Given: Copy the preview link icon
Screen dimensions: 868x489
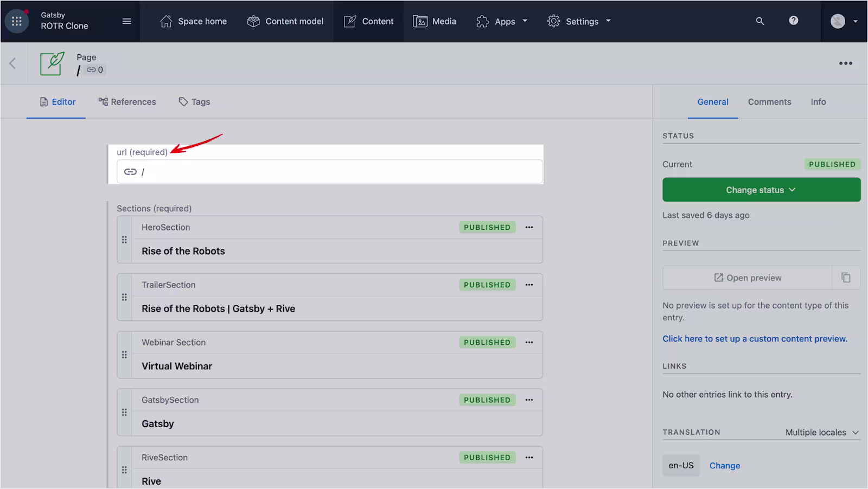Looking at the screenshot, I should point(846,278).
